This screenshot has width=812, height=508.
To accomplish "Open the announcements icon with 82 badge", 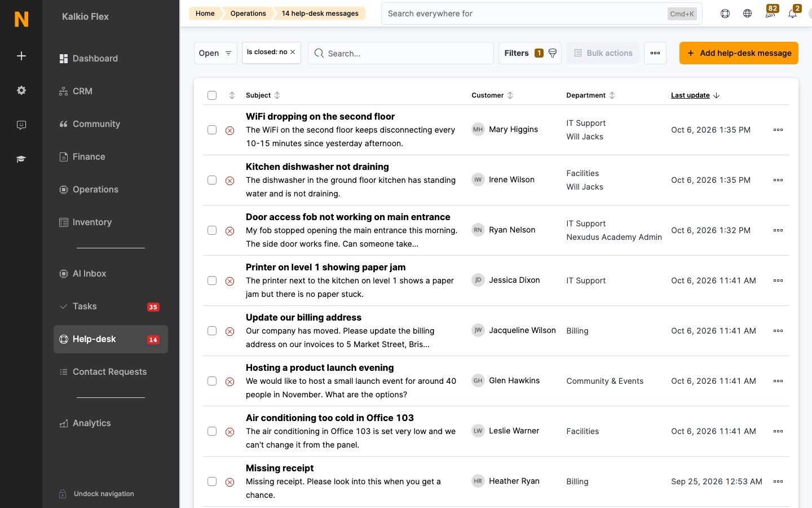I will [770, 12].
